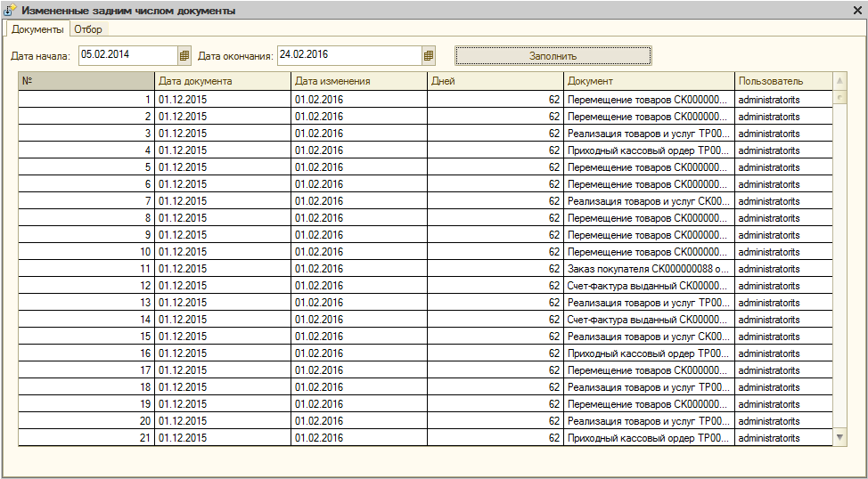This screenshot has height=479, width=868.
Task: Sort by the Документ column header
Action: 649,81
